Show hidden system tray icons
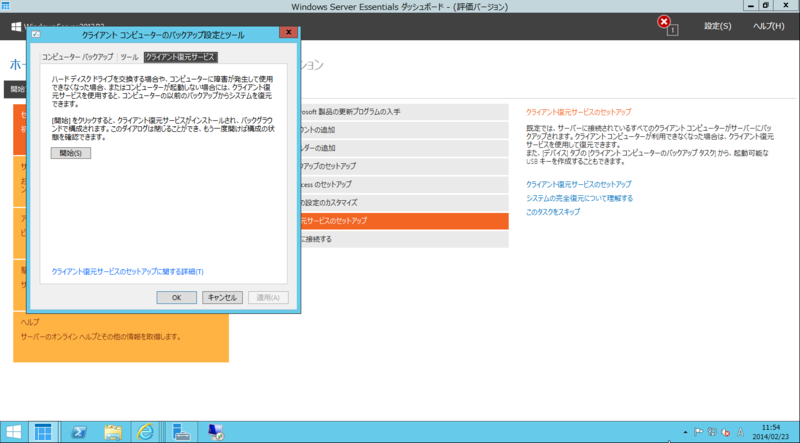Screen dimensions: 800x443 click(685, 432)
